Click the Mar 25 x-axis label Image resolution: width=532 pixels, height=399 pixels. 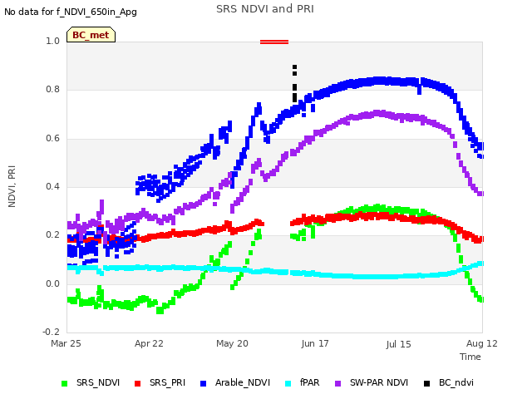click(x=66, y=343)
